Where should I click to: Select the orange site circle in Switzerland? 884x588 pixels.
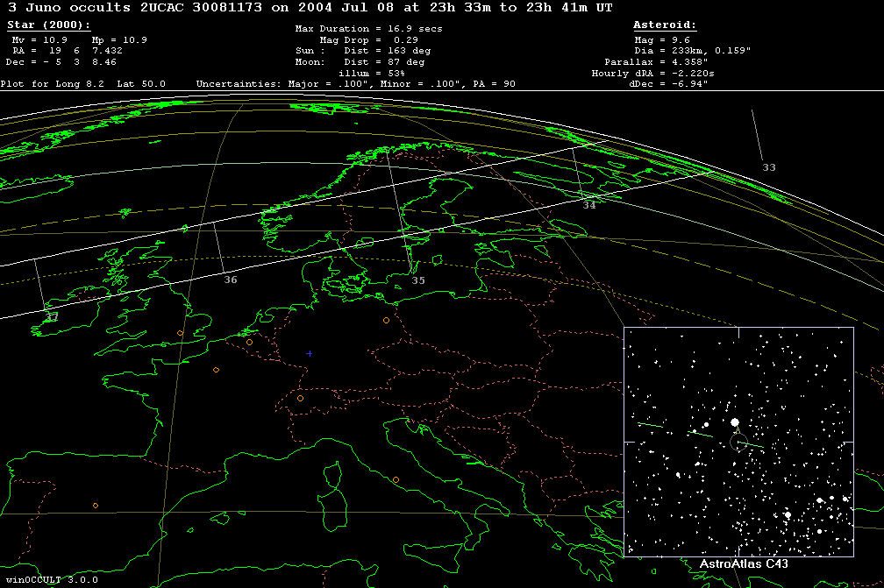coord(300,399)
